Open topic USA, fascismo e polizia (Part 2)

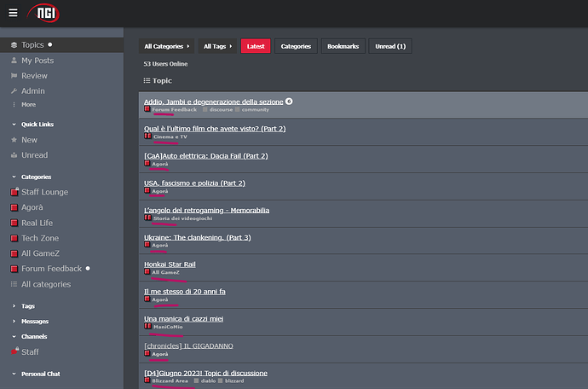pyautogui.click(x=194, y=183)
